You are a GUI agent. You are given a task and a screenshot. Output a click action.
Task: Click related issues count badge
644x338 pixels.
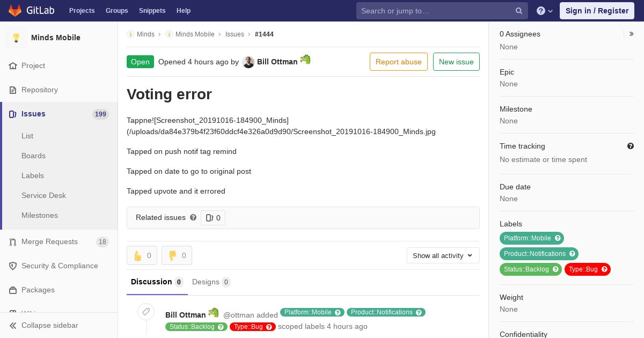coord(213,218)
